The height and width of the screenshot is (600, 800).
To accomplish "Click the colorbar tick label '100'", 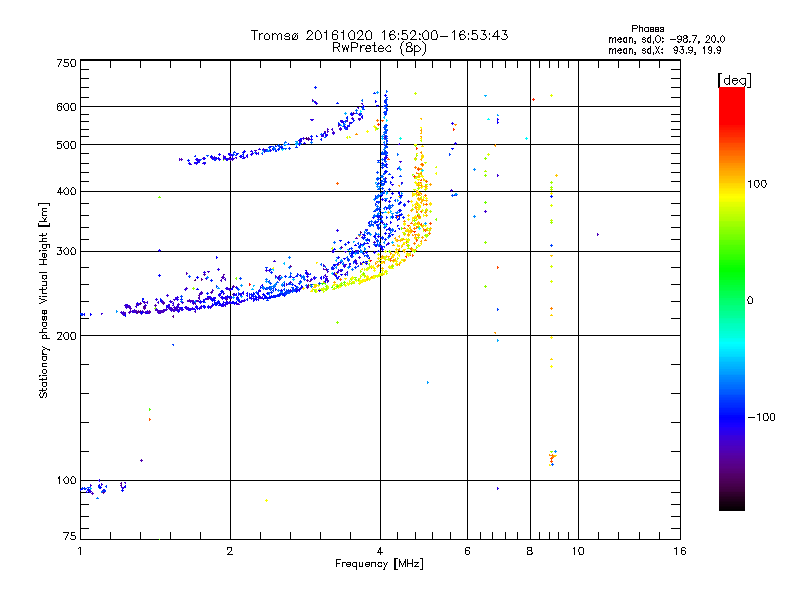I will click(757, 184).
